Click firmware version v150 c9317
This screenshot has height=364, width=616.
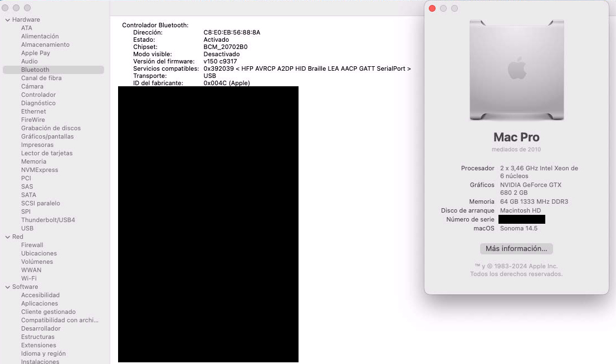[220, 61]
